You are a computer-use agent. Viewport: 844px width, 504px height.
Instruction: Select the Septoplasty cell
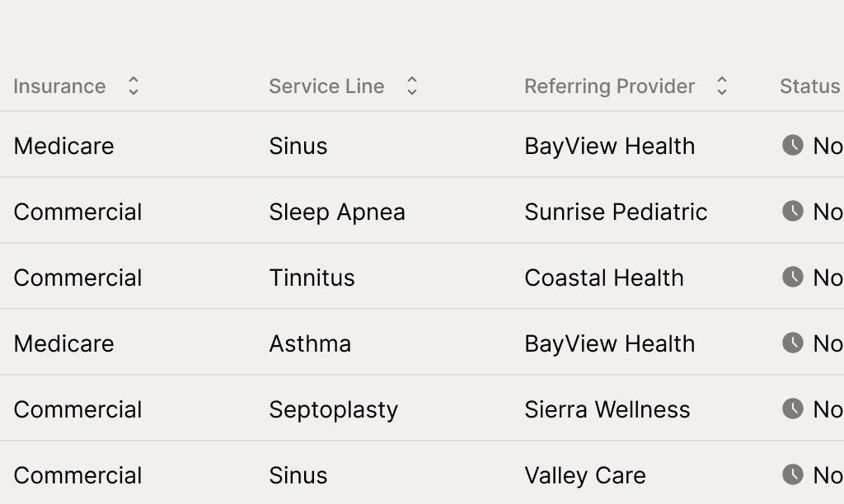click(334, 410)
